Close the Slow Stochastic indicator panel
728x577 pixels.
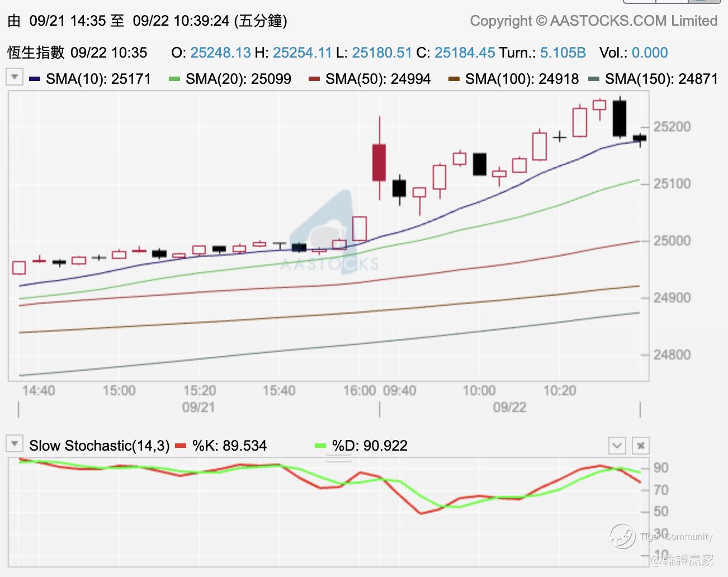641,446
